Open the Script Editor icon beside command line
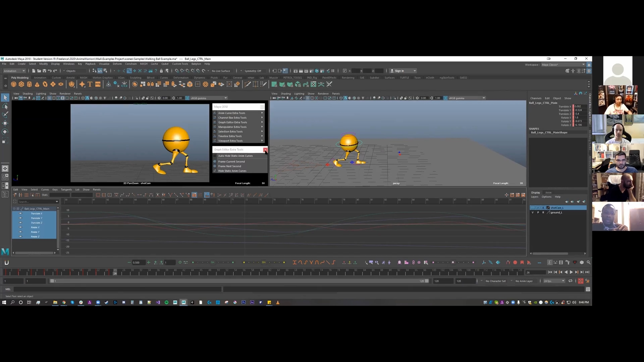 (x=588, y=289)
